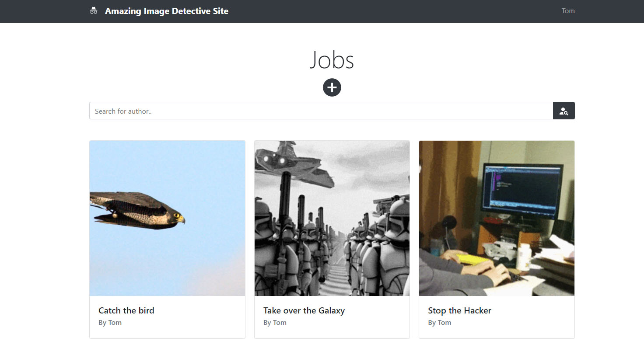Click By Tom under Stop the Hacker
644x362 pixels.
coord(439,323)
